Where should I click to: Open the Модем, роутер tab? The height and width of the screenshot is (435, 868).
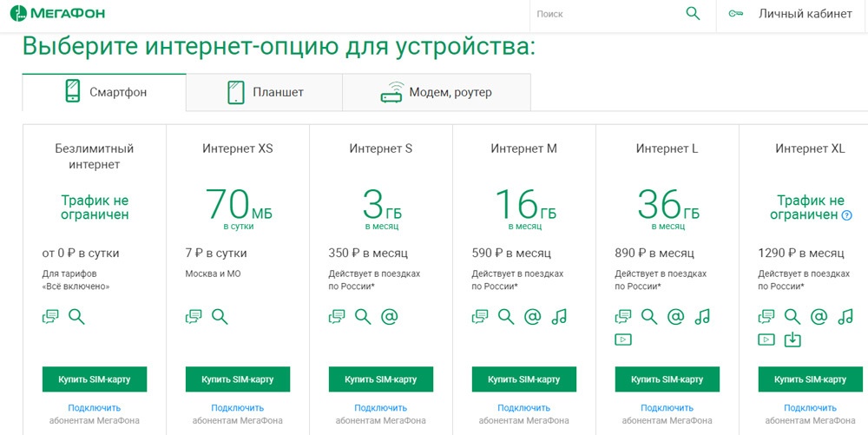click(437, 92)
